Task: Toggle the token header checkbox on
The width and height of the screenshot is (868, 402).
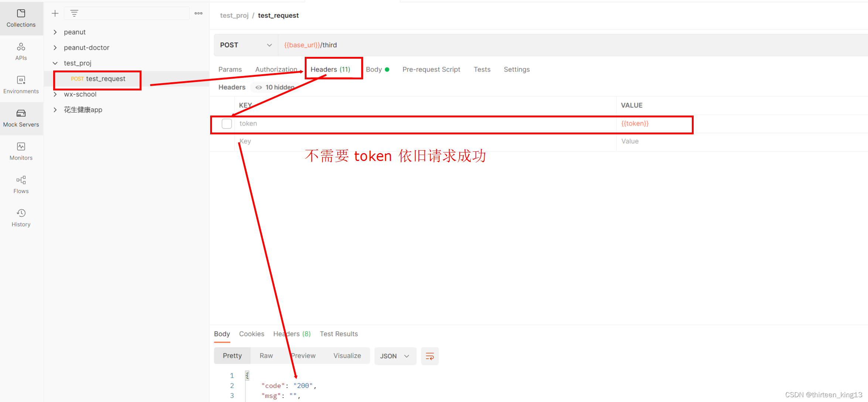Action: pos(226,123)
